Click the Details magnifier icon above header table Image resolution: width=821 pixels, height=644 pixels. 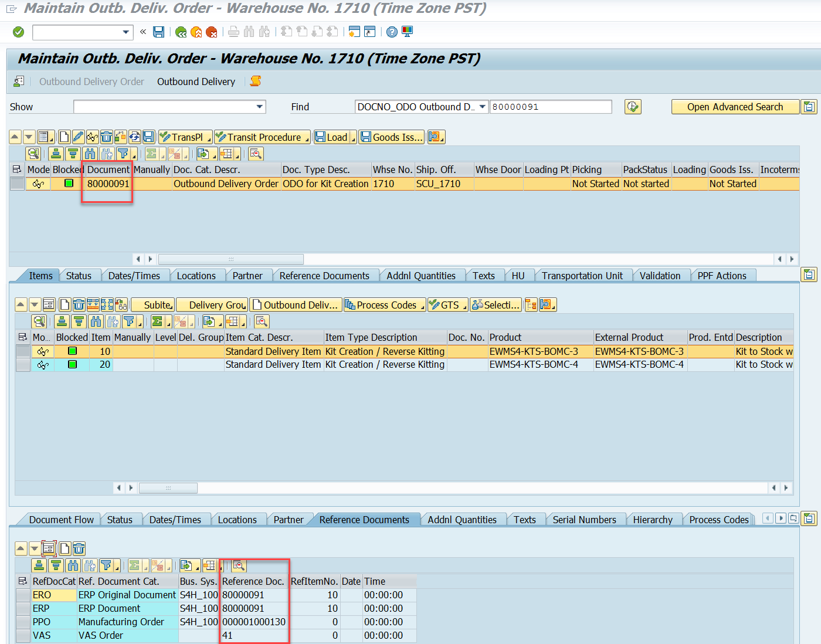(x=33, y=154)
